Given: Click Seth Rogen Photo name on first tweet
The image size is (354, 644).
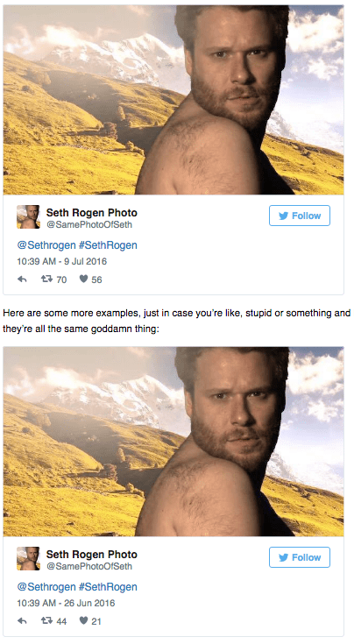Looking at the screenshot, I should [92, 213].
